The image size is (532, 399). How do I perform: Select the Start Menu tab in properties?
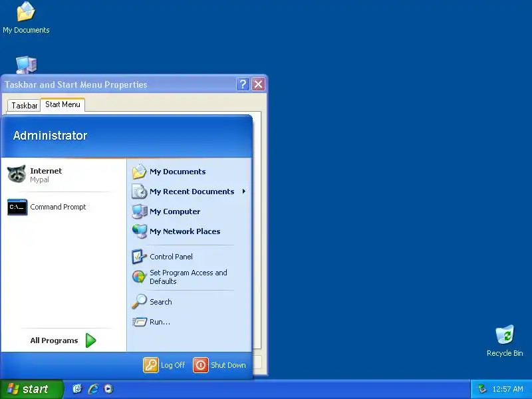[x=63, y=104]
